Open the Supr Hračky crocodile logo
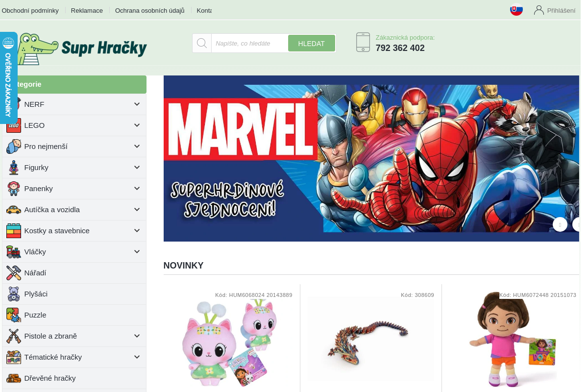 tap(81, 48)
